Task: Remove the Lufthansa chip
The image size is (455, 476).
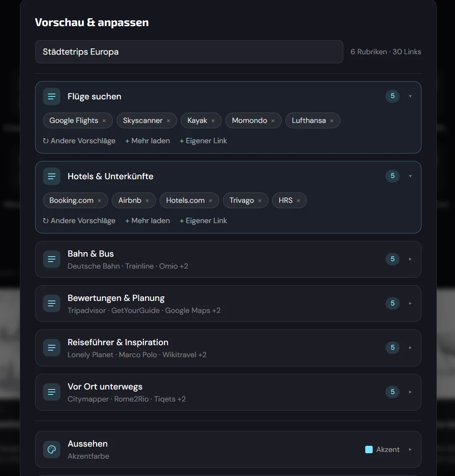Action: pos(332,121)
